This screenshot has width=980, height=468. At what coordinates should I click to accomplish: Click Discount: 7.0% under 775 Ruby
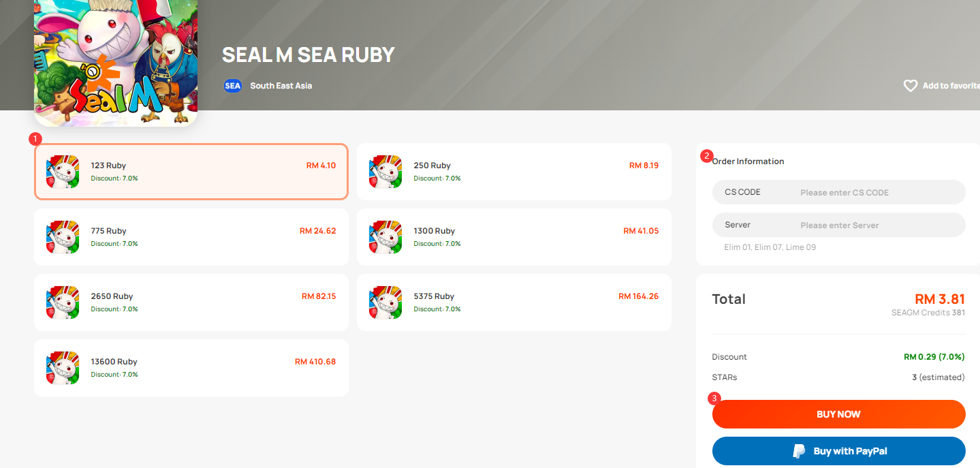[x=114, y=244]
